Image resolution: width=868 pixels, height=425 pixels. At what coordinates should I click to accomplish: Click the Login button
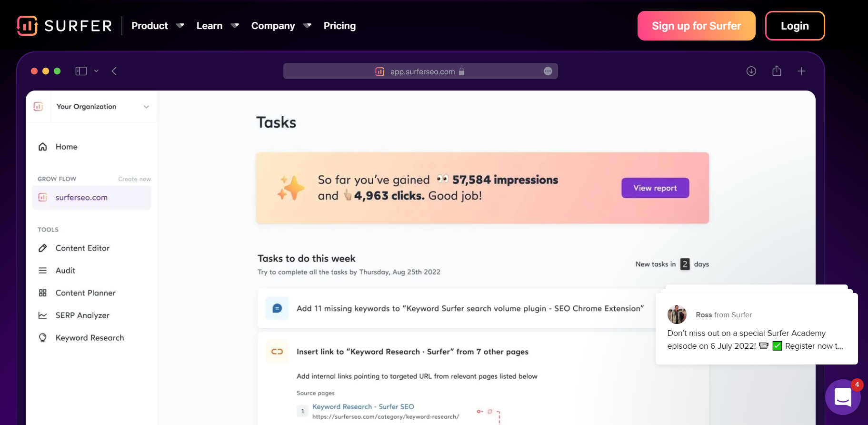[795, 26]
